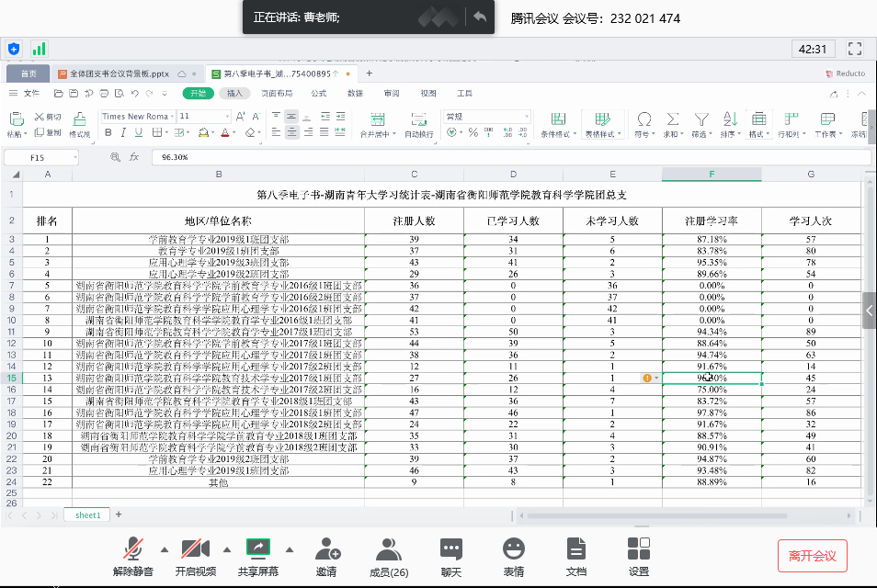Open the Filter (筛选) tool
The width and height of the screenshot is (877, 588).
(x=701, y=122)
